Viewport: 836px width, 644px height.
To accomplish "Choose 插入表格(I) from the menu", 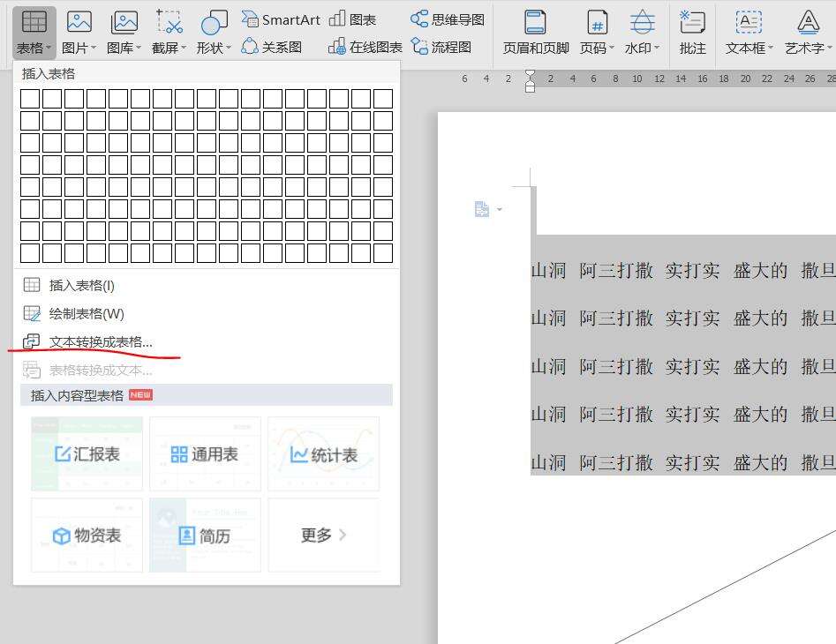I will click(81, 285).
